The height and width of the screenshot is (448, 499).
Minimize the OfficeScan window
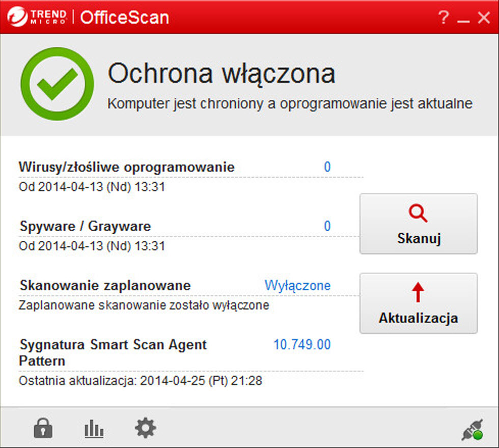463,19
